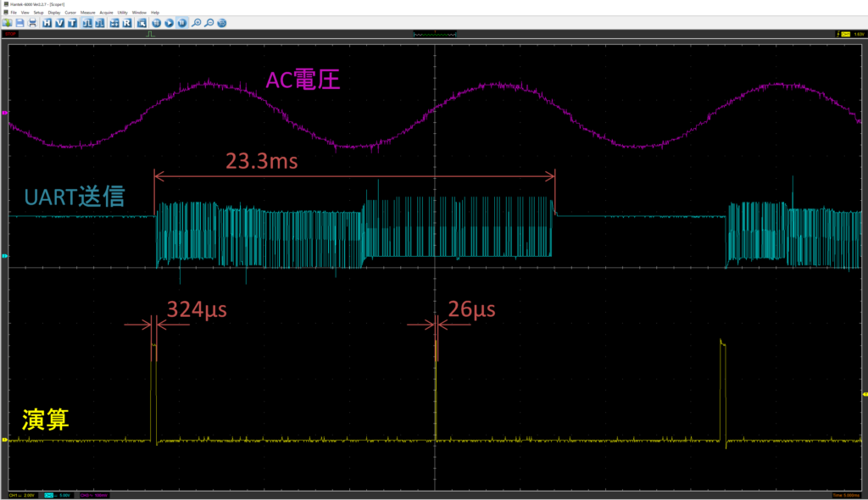Screen dimensions: 868x500
Task: Click the R toolbar icon
Action: tap(126, 23)
